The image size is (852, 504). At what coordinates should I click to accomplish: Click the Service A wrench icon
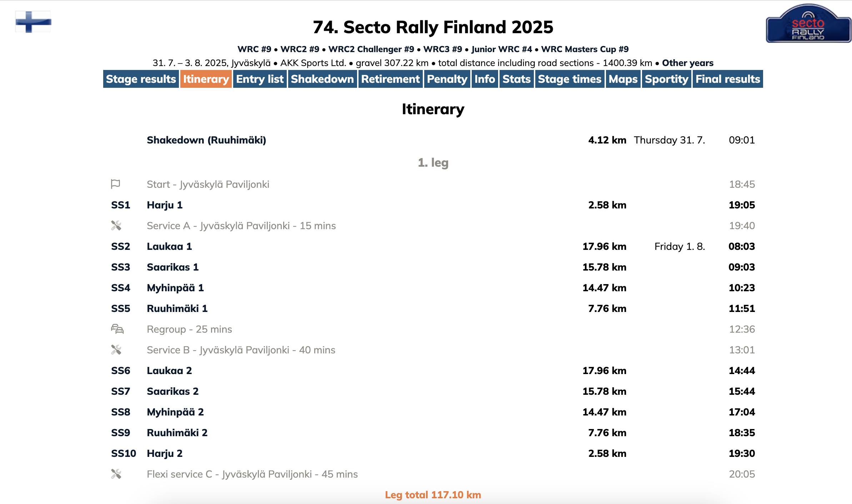click(x=116, y=226)
